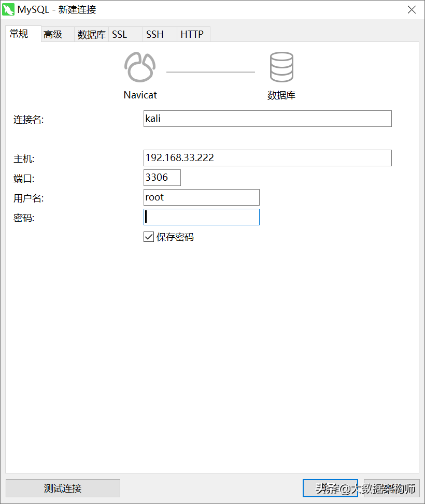
Task: Toggle the 保存密码 checkbox
Action: pos(149,237)
